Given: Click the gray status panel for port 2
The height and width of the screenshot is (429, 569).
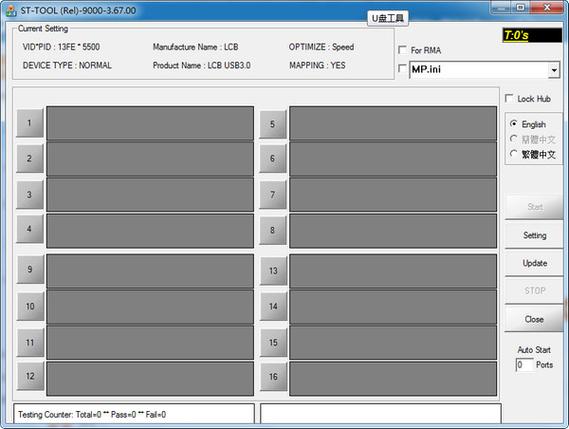Looking at the screenshot, I should tap(150, 159).
